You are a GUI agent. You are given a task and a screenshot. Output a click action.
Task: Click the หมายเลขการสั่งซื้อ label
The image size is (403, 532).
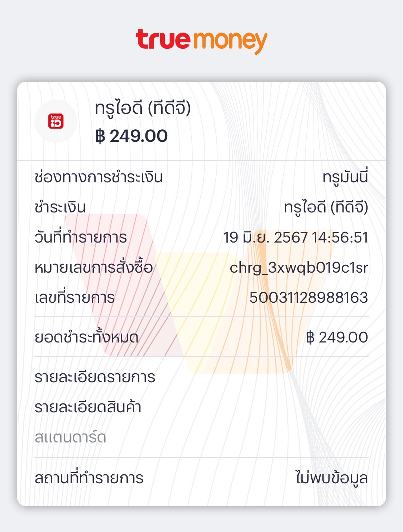click(x=93, y=267)
